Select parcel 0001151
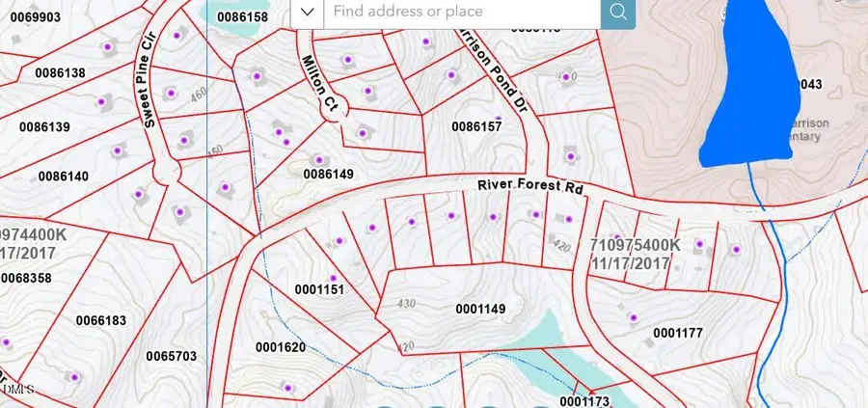 (x=319, y=289)
